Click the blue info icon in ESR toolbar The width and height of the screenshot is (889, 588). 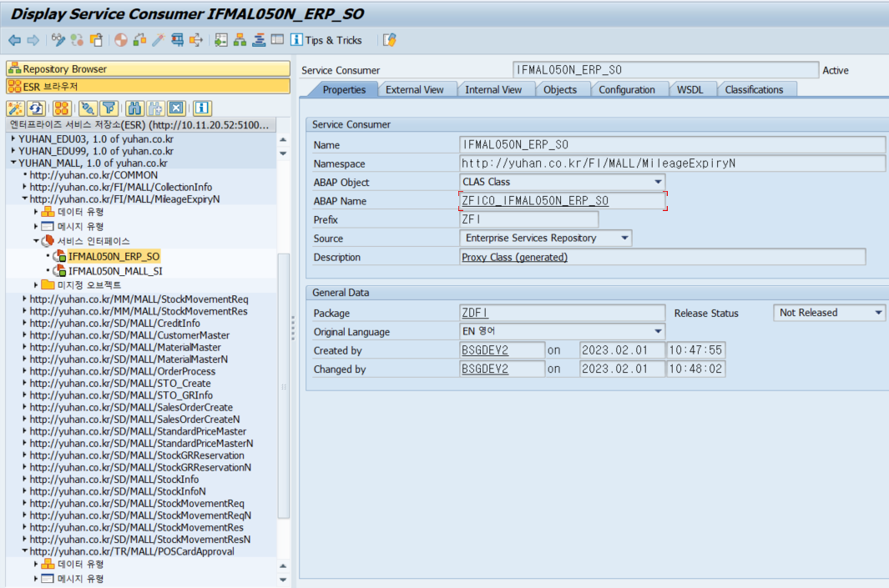pyautogui.click(x=202, y=108)
